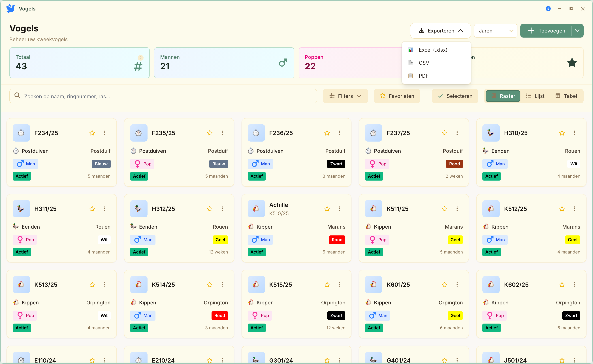Click the Vogels bird logo icon

pos(10,8)
